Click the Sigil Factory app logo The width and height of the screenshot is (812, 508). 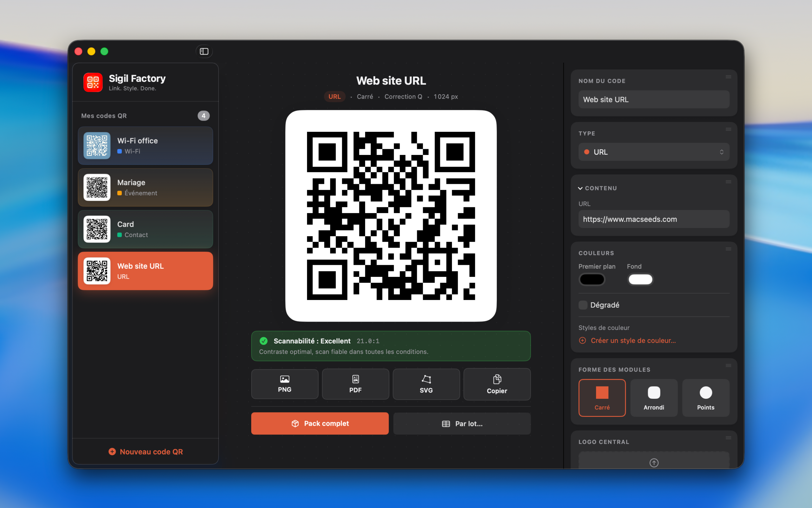93,82
